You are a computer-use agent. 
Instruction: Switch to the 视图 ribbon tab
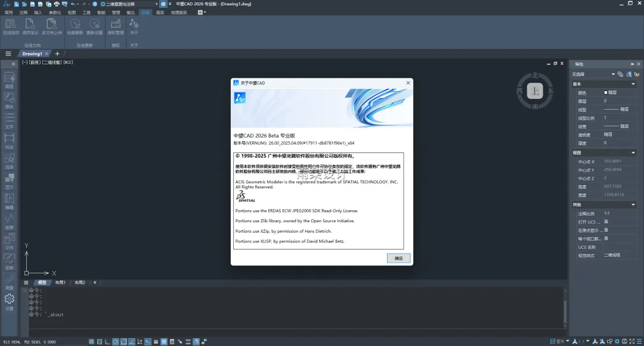coord(72,13)
